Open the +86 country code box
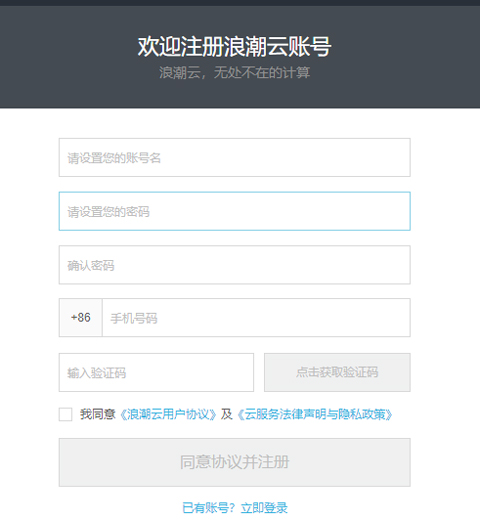Screen dimensions: 480x521 81,317
